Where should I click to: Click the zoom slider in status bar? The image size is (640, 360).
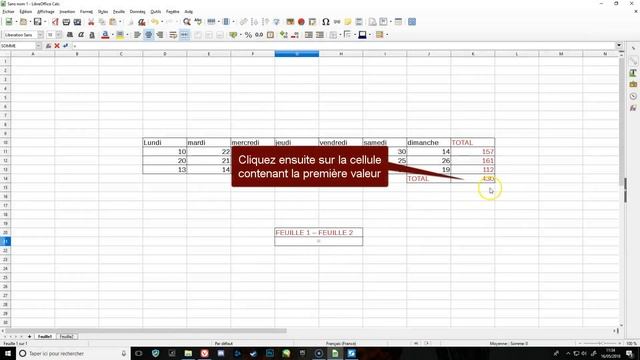click(x=600, y=344)
